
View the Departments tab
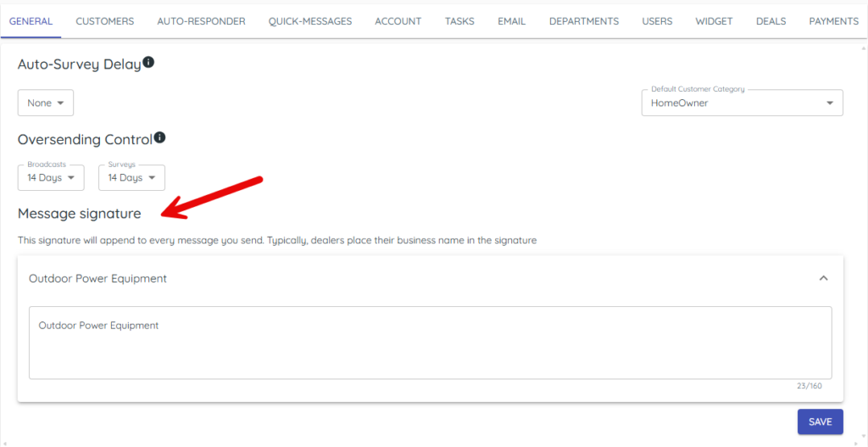pyautogui.click(x=583, y=21)
